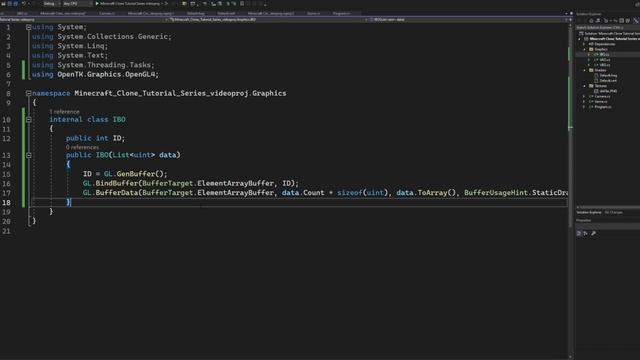Collapse the Graphics folder in Solution Explorer

[584, 49]
